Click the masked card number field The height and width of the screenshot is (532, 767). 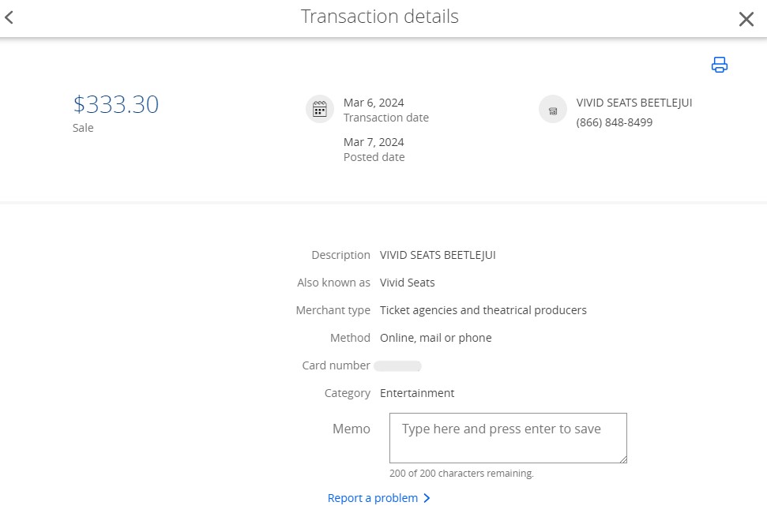pos(397,365)
